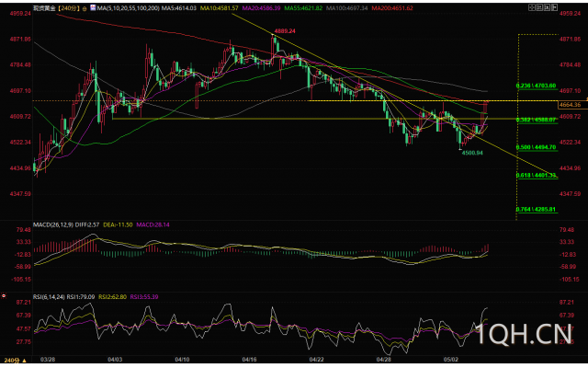This screenshot has width=588, height=368.
Task: Click the DEA:-11.50 value
Action: [x=118, y=224]
